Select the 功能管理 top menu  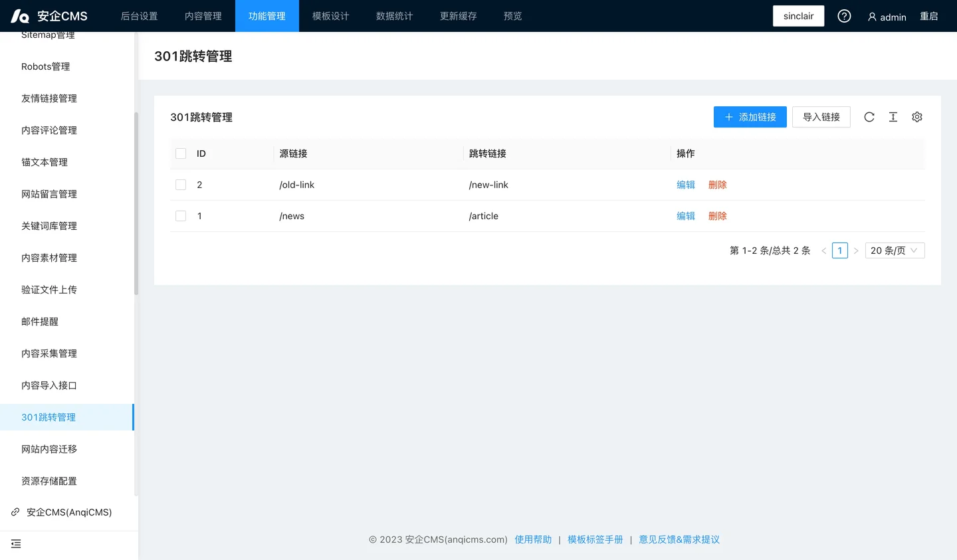pos(267,16)
